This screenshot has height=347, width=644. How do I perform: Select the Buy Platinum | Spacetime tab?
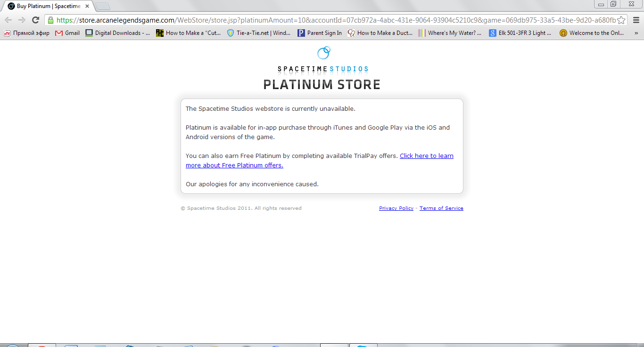coord(49,6)
